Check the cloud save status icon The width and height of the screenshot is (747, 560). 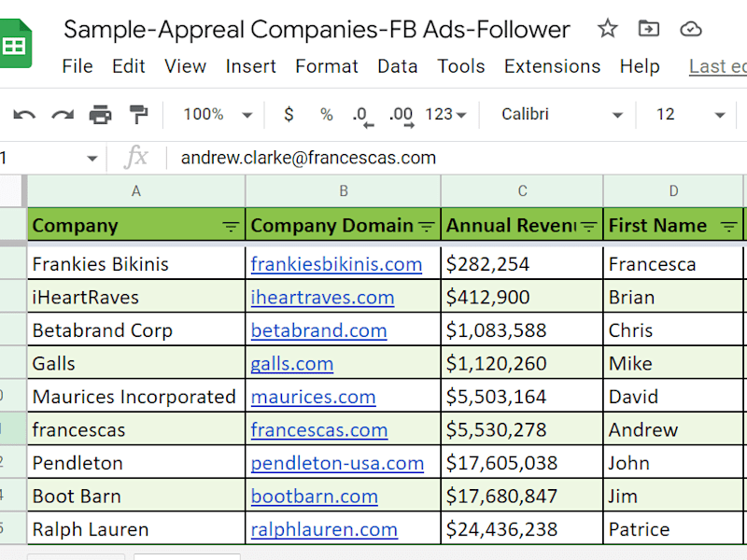(x=690, y=29)
